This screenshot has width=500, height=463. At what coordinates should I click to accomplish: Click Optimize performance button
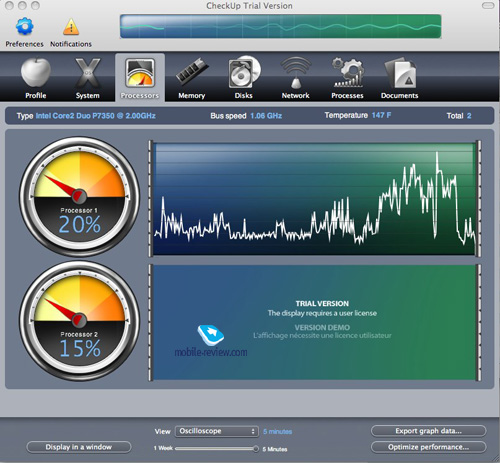click(428, 447)
